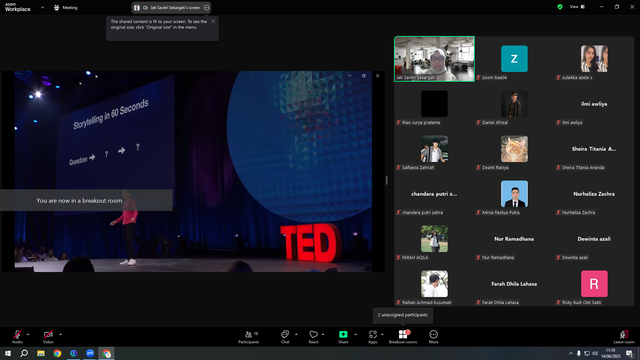Select Salfaeza Zahirah's participant tile
This screenshot has height=360, width=640.
(x=434, y=149)
